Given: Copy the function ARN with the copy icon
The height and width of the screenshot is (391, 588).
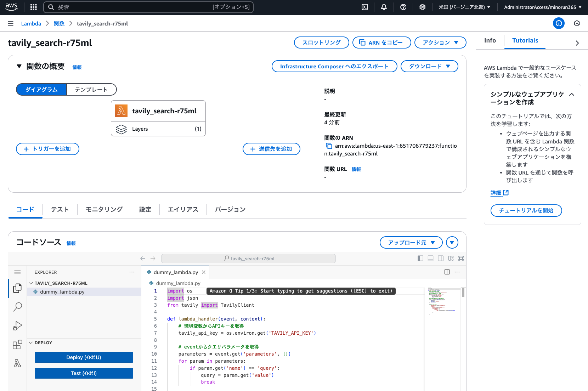Looking at the screenshot, I should [329, 146].
